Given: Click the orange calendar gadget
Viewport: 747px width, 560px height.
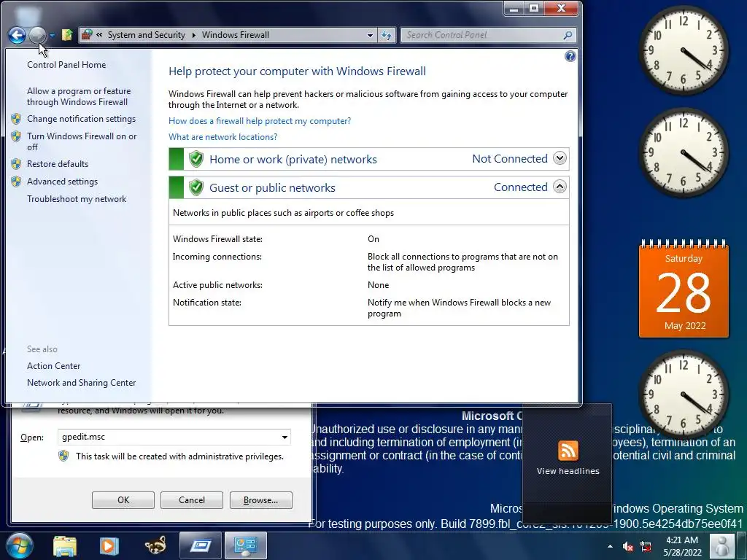Looking at the screenshot, I should click(684, 289).
